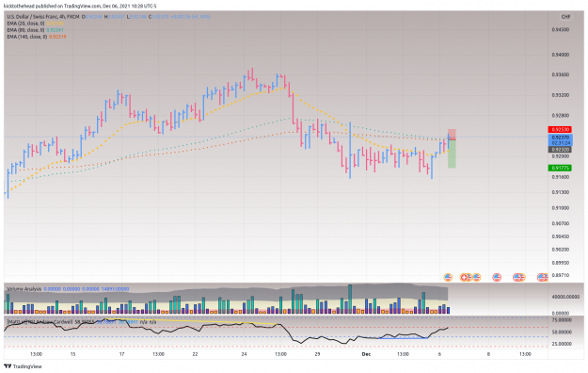Click the orange 0.92100 EMA 20 value
Image resolution: width=588 pixels, height=373 pixels.
(x=55, y=24)
